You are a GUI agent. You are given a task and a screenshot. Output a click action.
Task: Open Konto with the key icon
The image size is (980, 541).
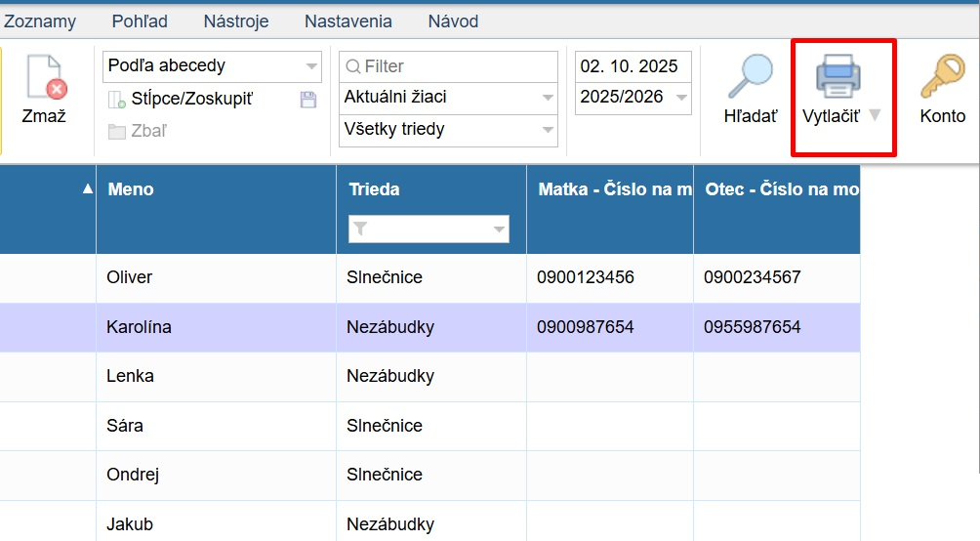942,77
